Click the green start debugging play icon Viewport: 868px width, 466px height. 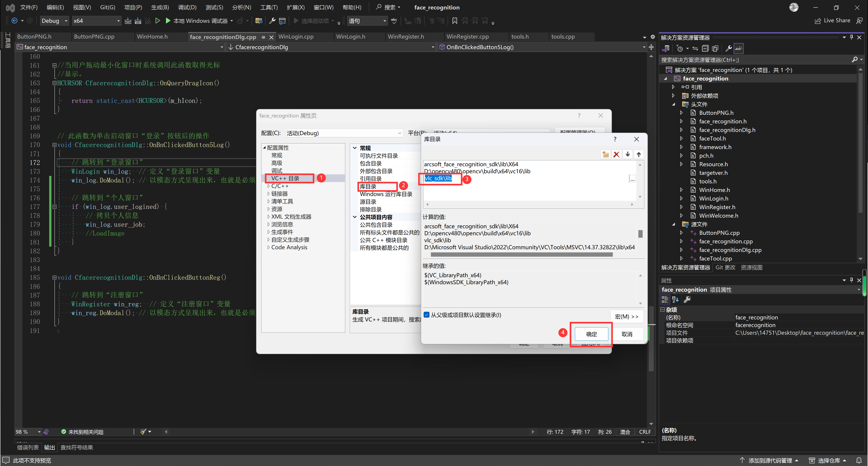pyautogui.click(x=168, y=21)
